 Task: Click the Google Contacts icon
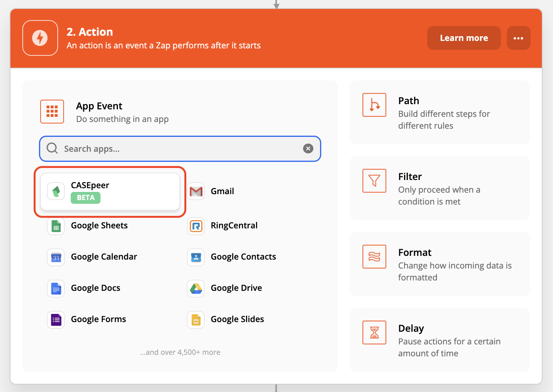196,257
